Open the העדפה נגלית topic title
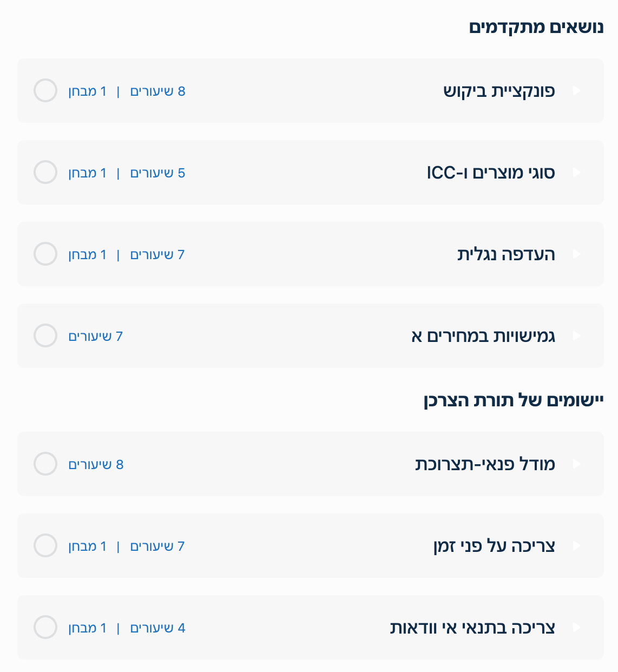Viewport: 618px width, 672px height. [x=506, y=254]
